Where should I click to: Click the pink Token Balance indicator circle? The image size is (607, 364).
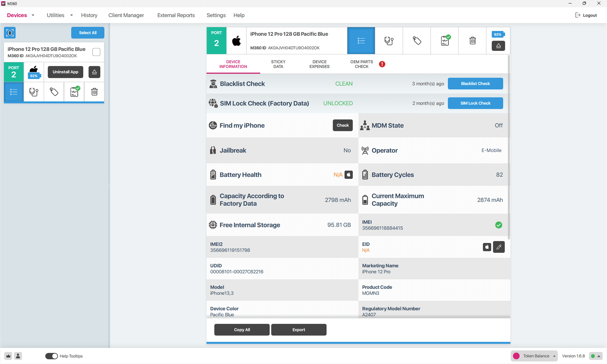[516, 356]
